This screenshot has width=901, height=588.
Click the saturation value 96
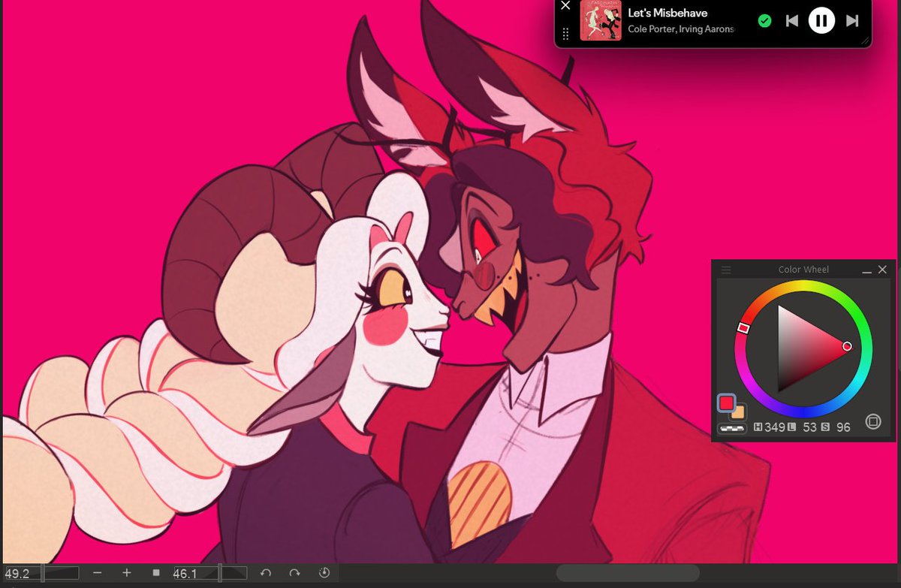pos(843,427)
